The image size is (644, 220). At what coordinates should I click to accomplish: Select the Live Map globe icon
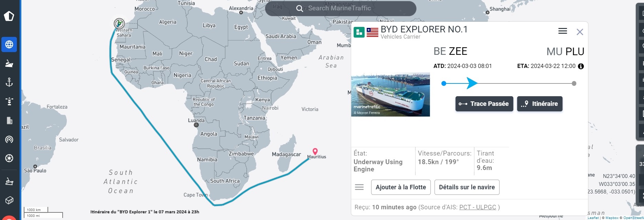click(x=9, y=44)
